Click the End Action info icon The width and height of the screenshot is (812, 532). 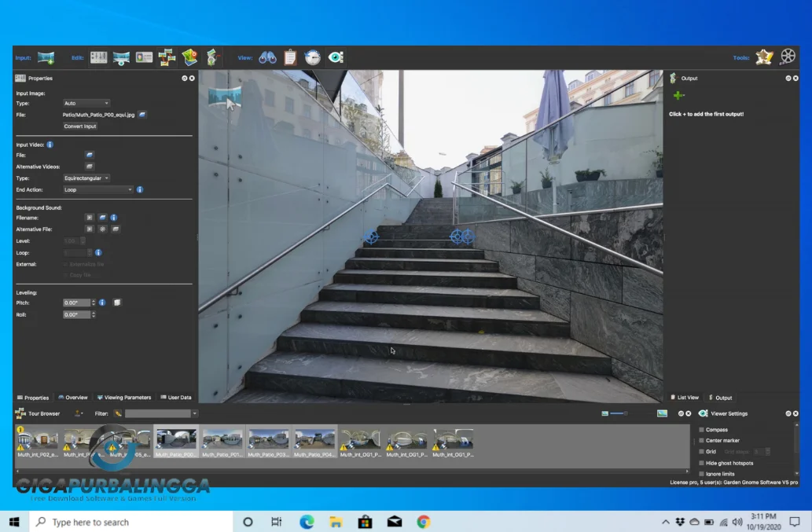pos(140,189)
